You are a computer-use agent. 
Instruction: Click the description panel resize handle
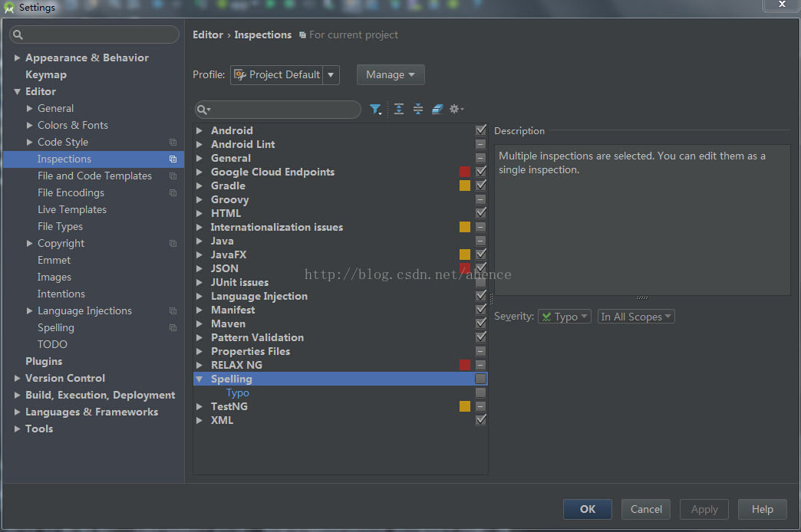[642, 297]
